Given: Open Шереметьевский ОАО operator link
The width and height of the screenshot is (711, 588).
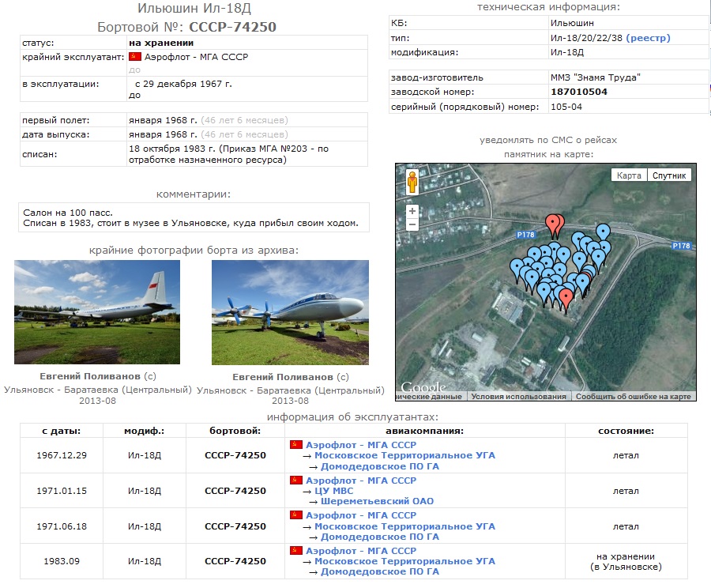Looking at the screenshot, I should (x=377, y=501).
